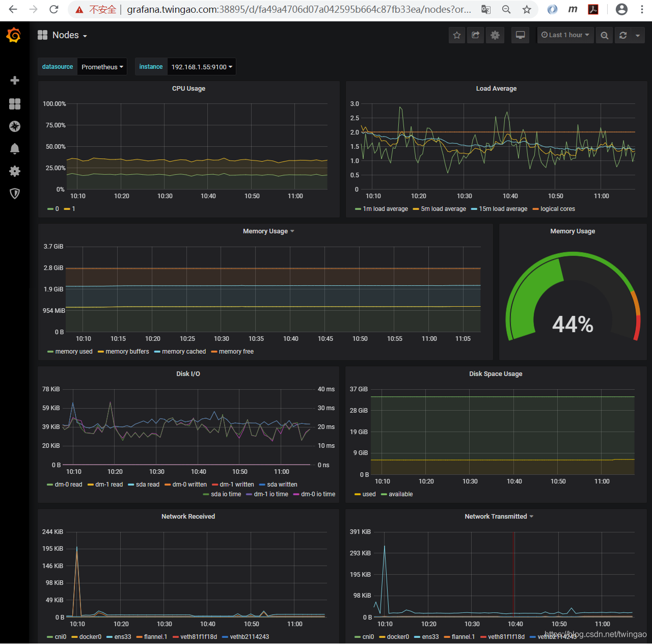Click docker0 color swatch in Network Received

[74, 637]
